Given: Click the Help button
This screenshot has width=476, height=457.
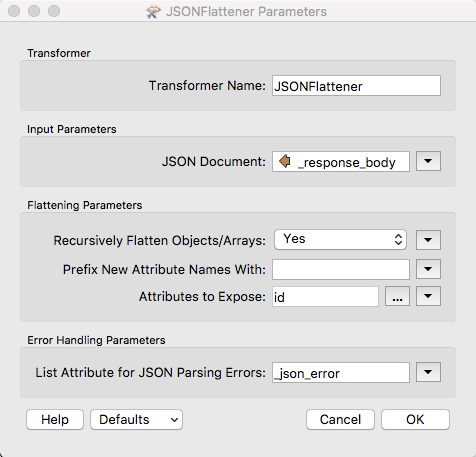Looking at the screenshot, I should [55, 419].
